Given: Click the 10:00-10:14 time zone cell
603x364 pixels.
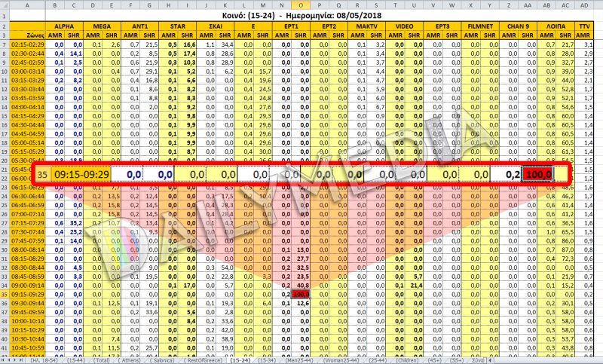Looking at the screenshot, I should (27, 321).
